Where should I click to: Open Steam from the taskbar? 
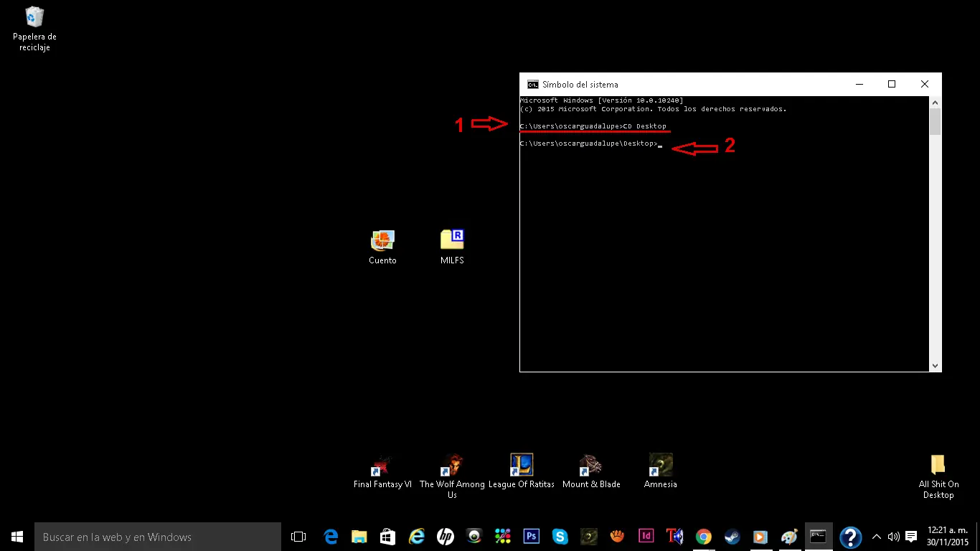732,537
